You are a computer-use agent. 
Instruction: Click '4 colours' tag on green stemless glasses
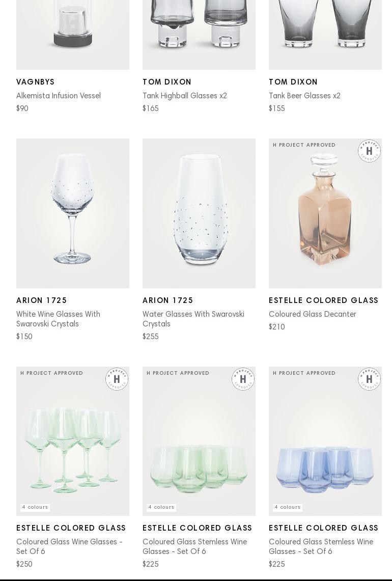(161, 507)
